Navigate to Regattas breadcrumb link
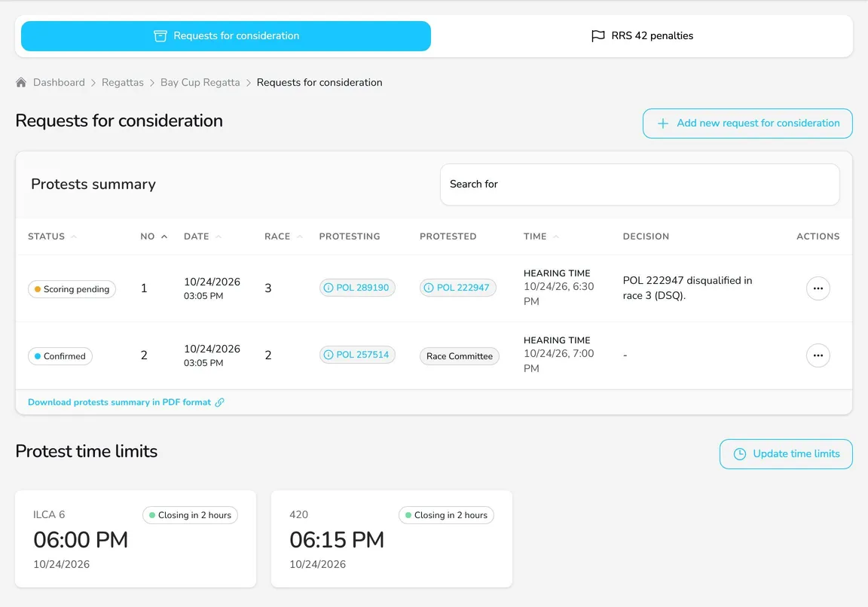 click(122, 82)
